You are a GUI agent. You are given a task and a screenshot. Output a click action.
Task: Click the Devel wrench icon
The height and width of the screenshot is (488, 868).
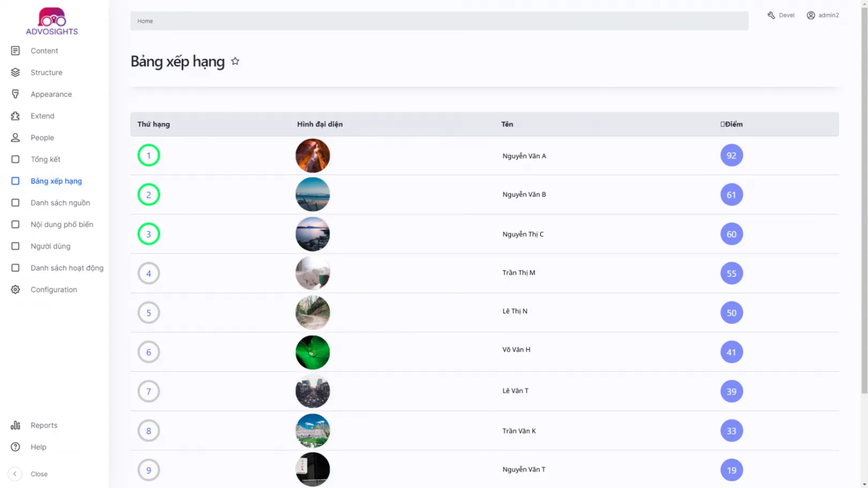pyautogui.click(x=771, y=15)
